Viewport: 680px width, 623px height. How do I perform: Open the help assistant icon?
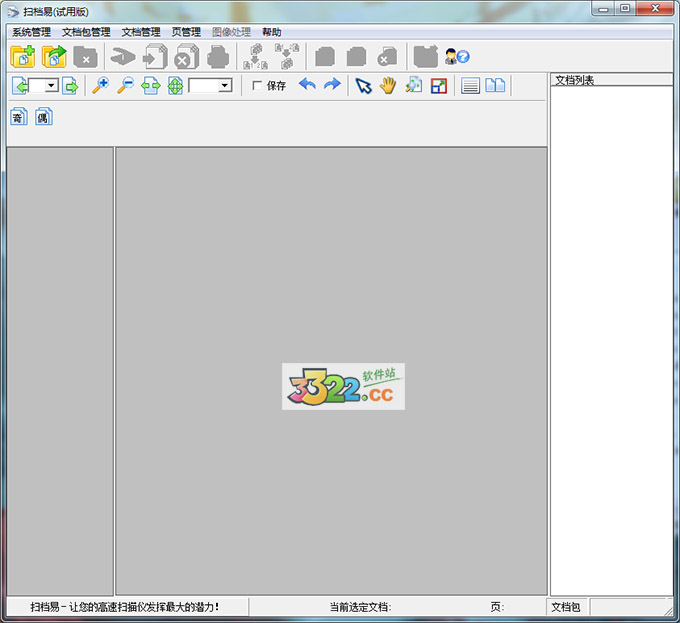(457, 56)
